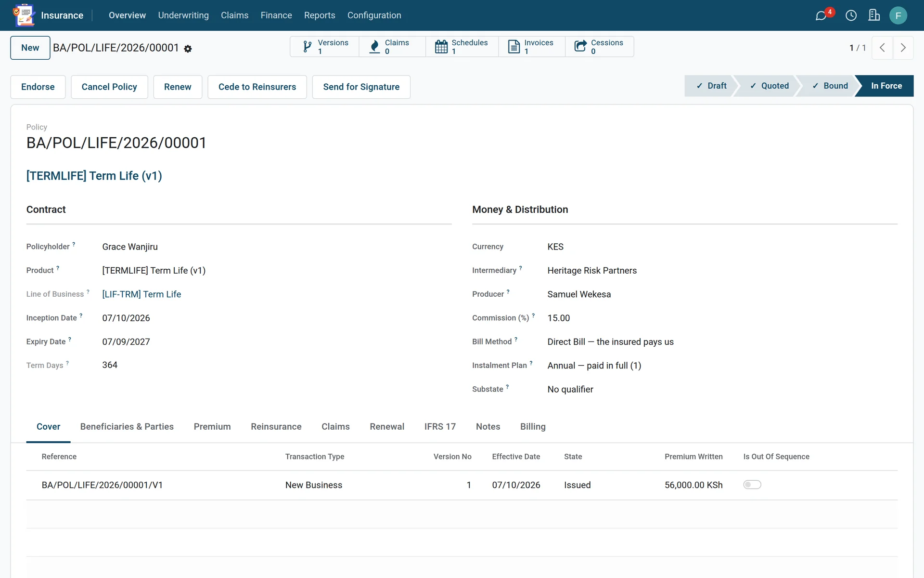Open the activities clock icon
This screenshot has height=578, width=924.
point(851,15)
